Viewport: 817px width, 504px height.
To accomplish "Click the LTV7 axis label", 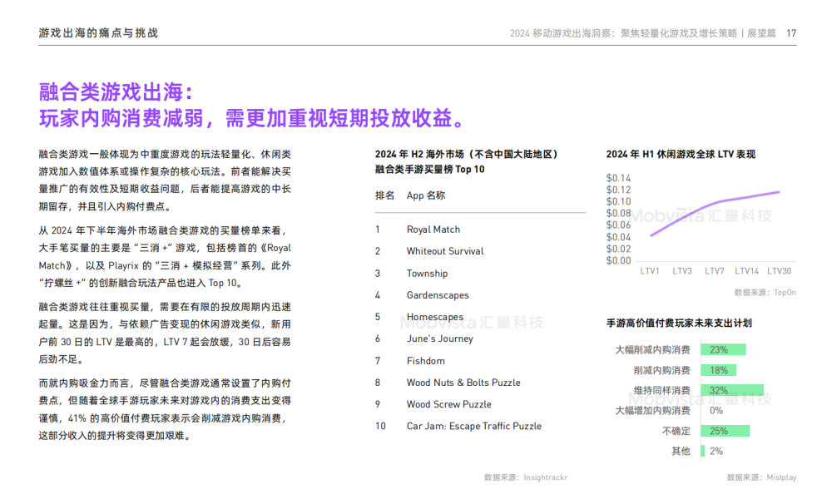I will point(715,271).
